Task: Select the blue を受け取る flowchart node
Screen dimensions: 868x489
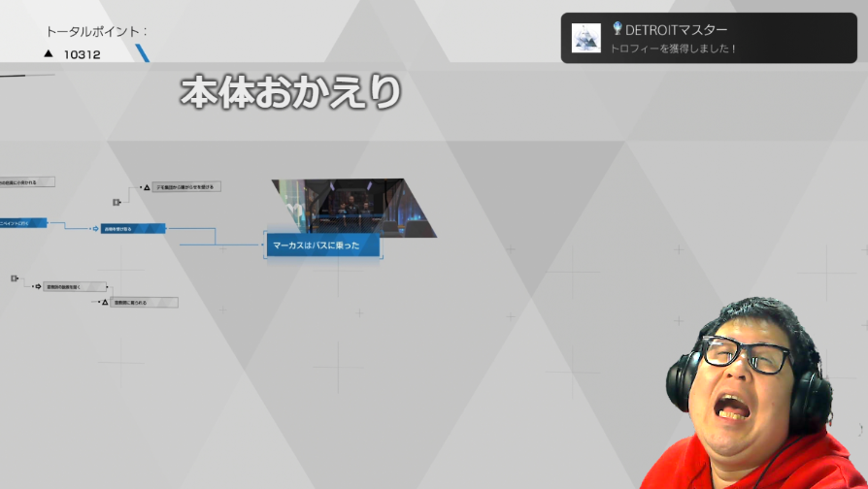Action: click(133, 228)
